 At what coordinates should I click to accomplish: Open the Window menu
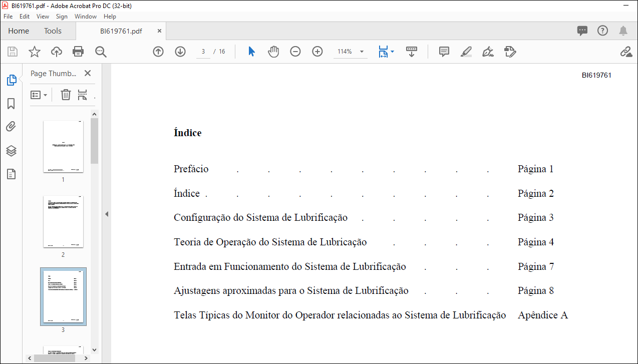click(x=86, y=17)
